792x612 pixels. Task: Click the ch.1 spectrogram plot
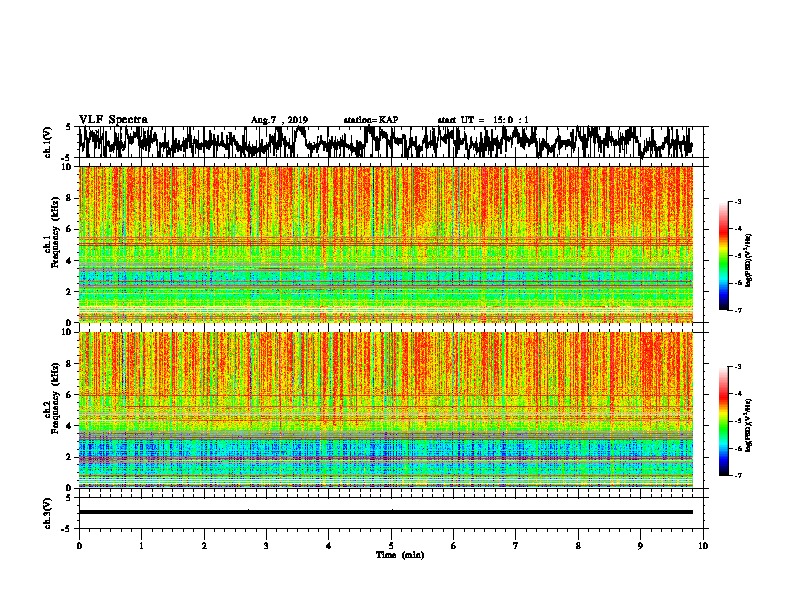(386, 244)
